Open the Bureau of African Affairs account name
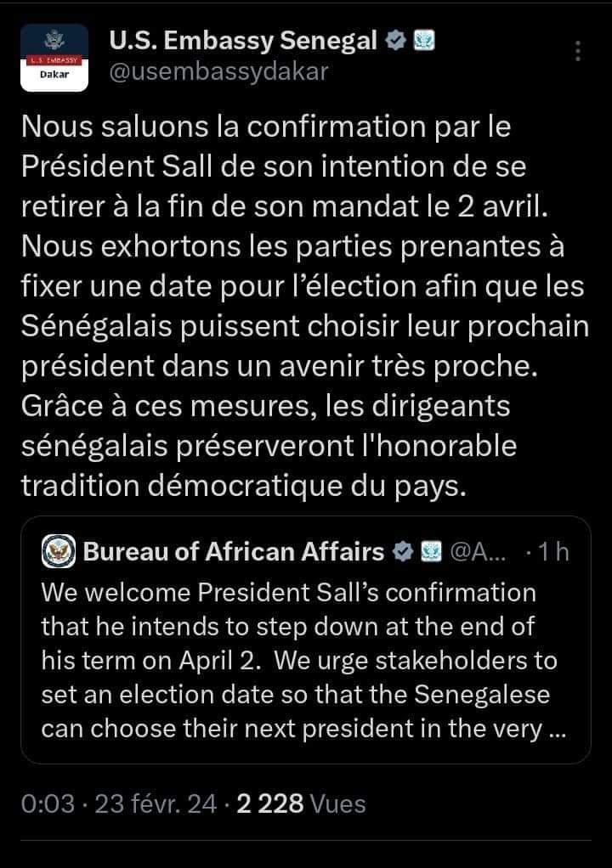 [234, 552]
